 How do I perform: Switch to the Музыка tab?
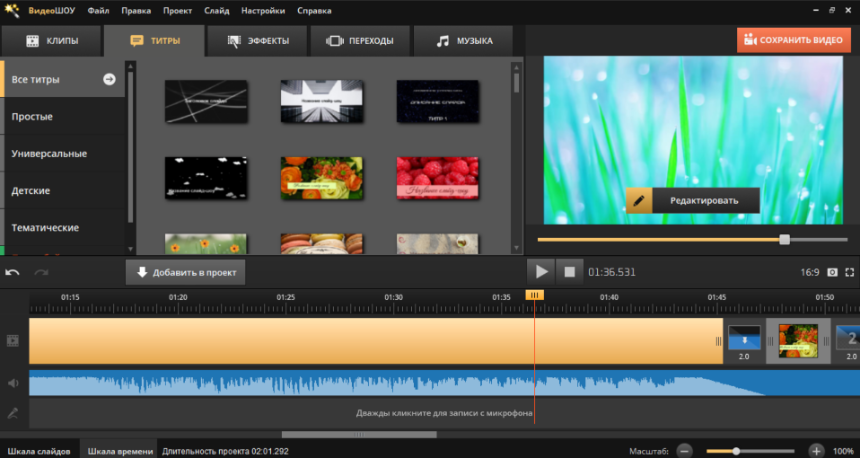click(x=463, y=41)
